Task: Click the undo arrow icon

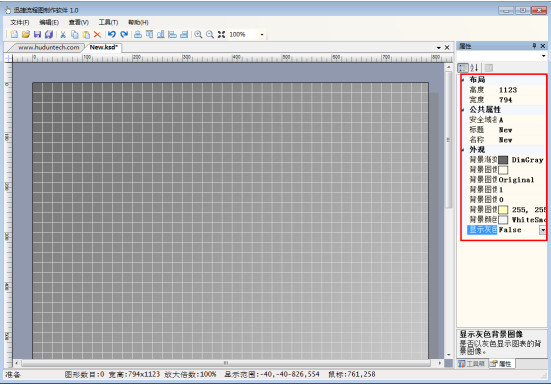Action: 112,34
